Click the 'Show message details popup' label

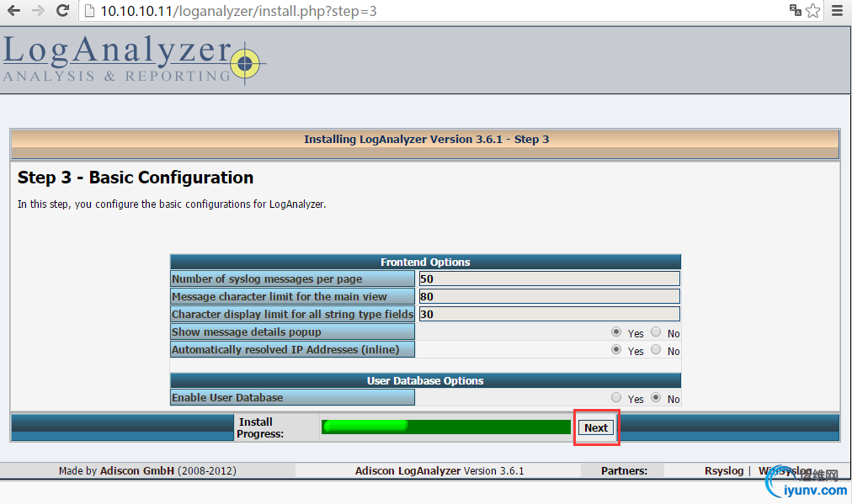coord(246,332)
